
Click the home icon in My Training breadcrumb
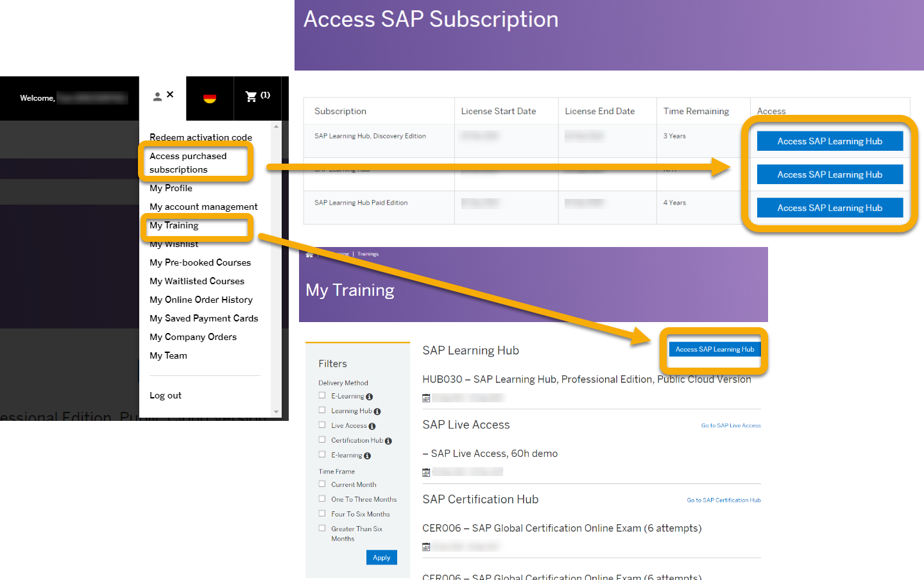coord(309,255)
